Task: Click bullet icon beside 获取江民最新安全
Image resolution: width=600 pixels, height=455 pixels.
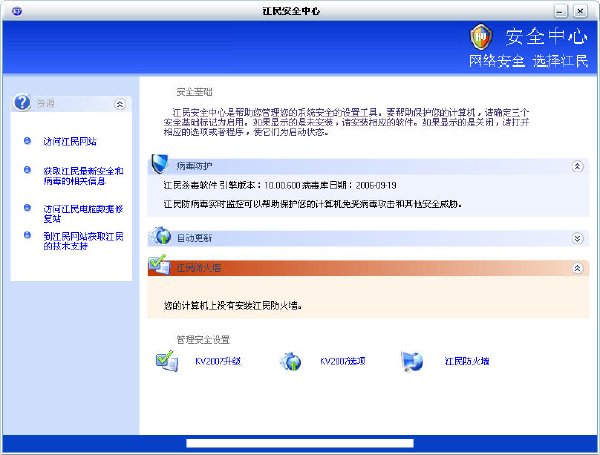Action: (27, 170)
